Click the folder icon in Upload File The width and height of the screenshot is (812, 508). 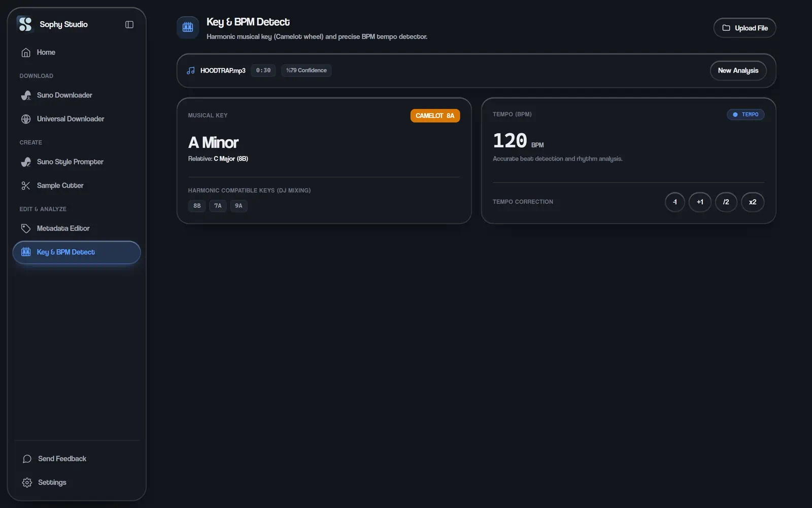click(x=726, y=28)
